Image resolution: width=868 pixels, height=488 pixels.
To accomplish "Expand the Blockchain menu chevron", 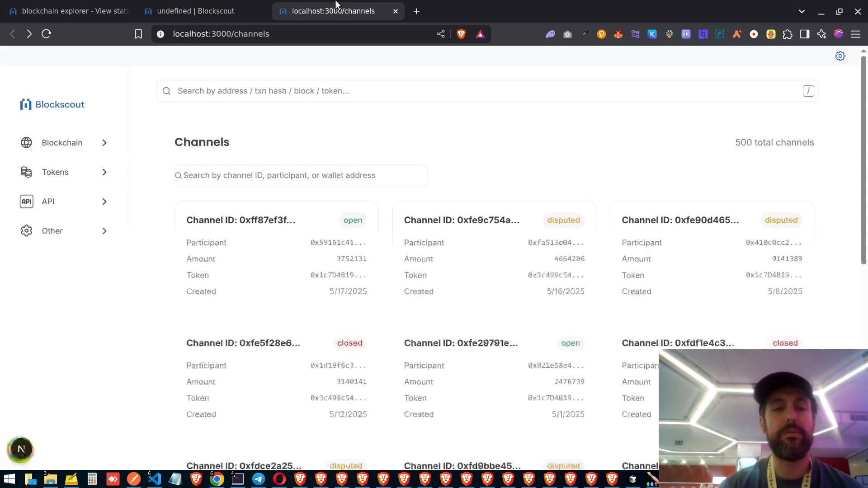I will 104,143.
